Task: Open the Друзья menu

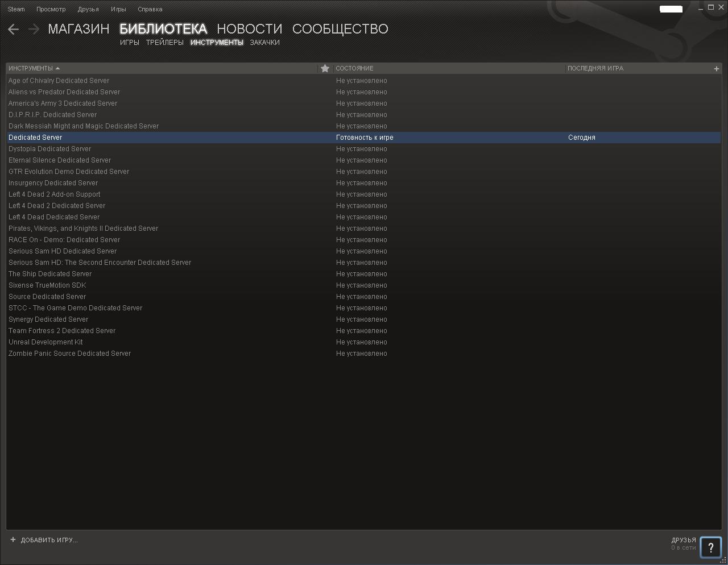Action: click(x=88, y=9)
